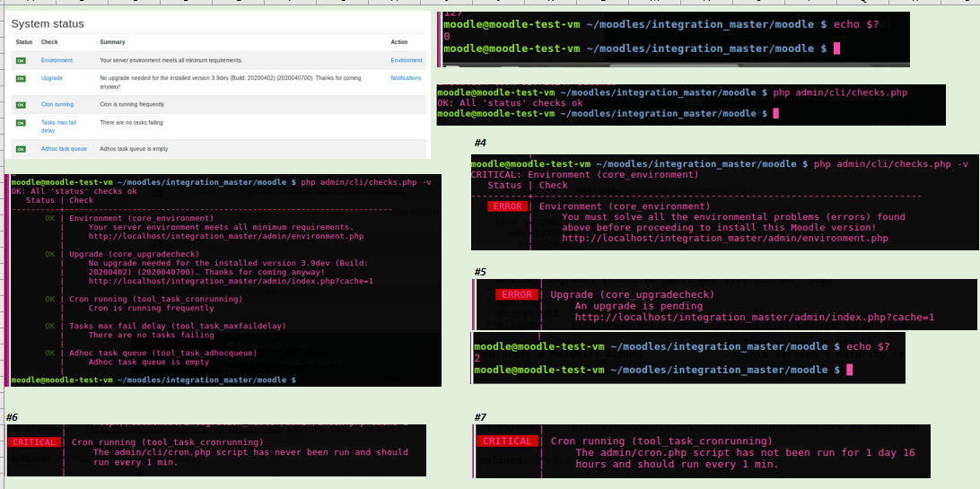Click 'CRITICAL: Environment (core_environment)' terminal line

(x=585, y=175)
